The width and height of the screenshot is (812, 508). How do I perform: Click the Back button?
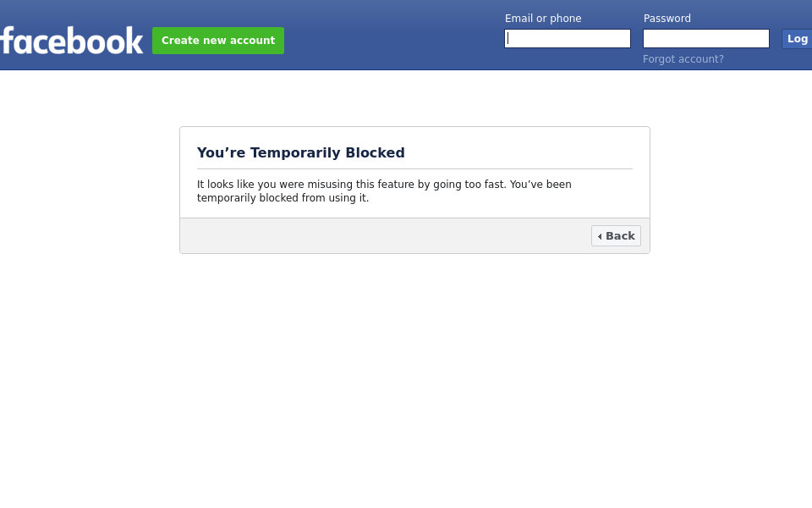point(616,235)
